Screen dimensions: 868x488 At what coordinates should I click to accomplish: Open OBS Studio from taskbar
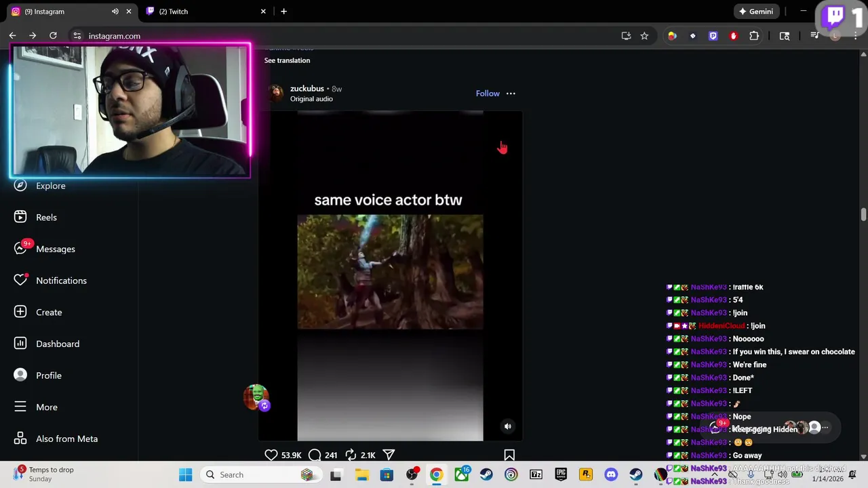[412, 475]
